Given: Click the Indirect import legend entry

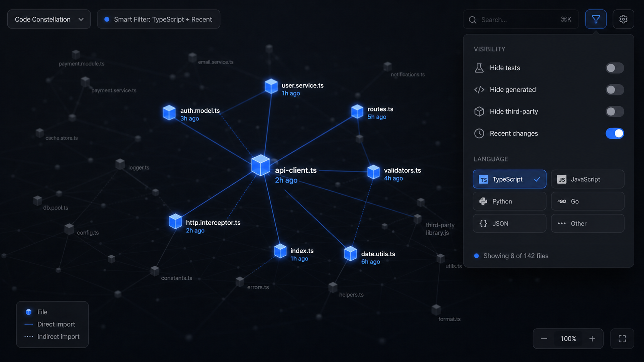Looking at the screenshot, I should pyautogui.click(x=52, y=337).
